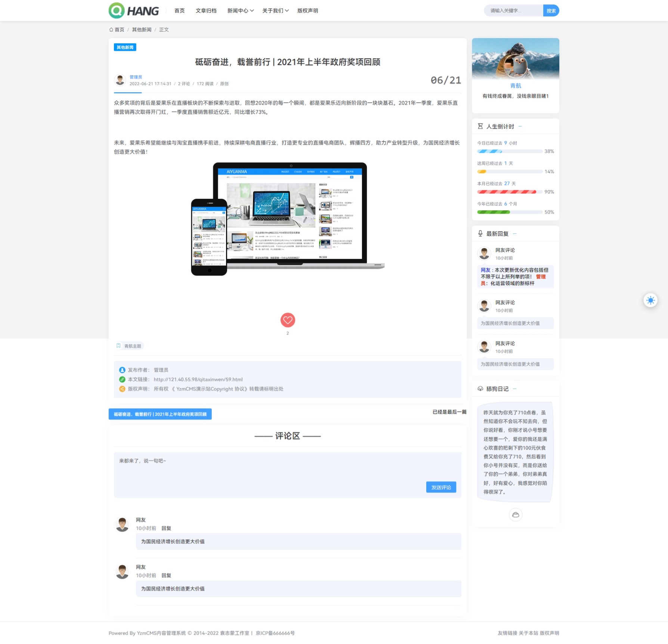This screenshot has width=668, height=644.
Task: Open 版权声明 in the navigation bar
Action: click(307, 10)
